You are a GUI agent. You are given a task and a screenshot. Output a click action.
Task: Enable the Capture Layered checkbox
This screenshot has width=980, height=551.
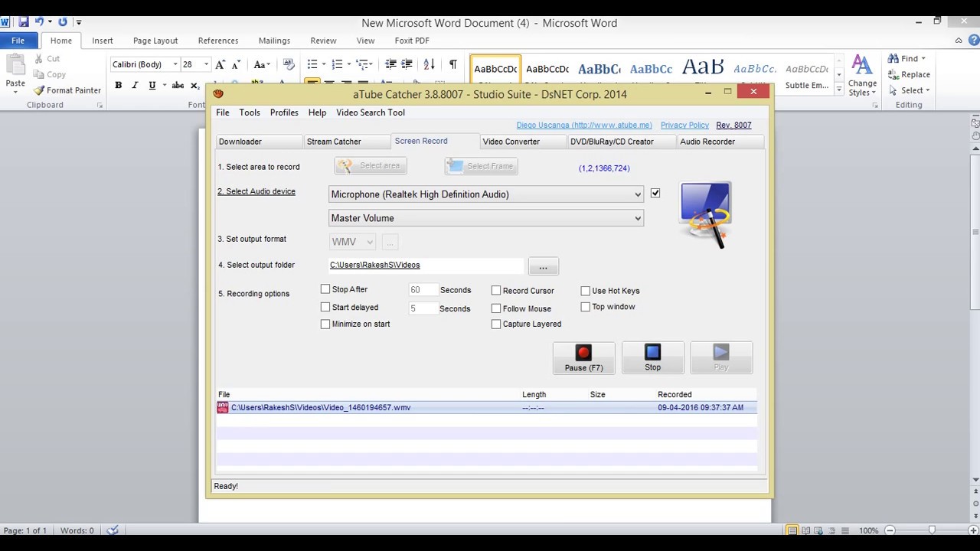(496, 324)
